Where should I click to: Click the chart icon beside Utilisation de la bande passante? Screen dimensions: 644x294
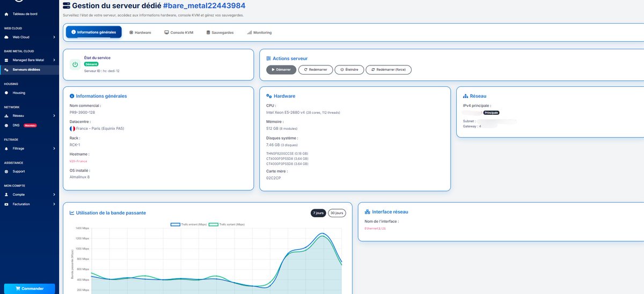point(72,213)
